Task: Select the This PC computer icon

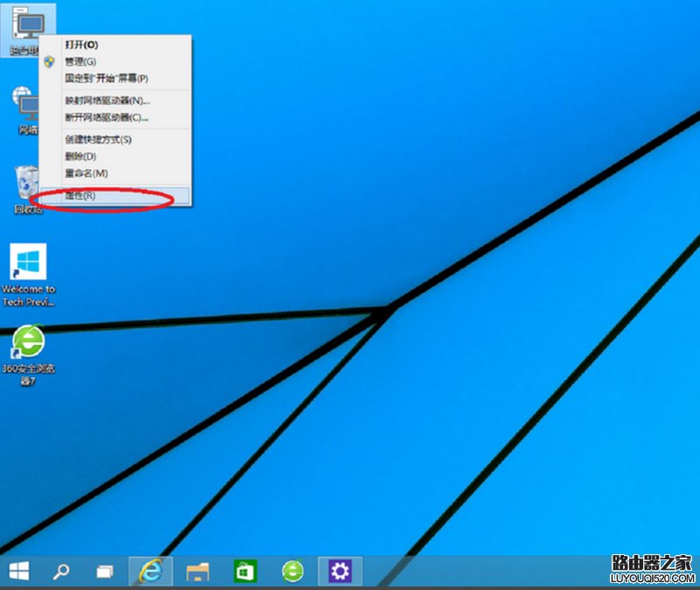Action: pyautogui.click(x=26, y=22)
